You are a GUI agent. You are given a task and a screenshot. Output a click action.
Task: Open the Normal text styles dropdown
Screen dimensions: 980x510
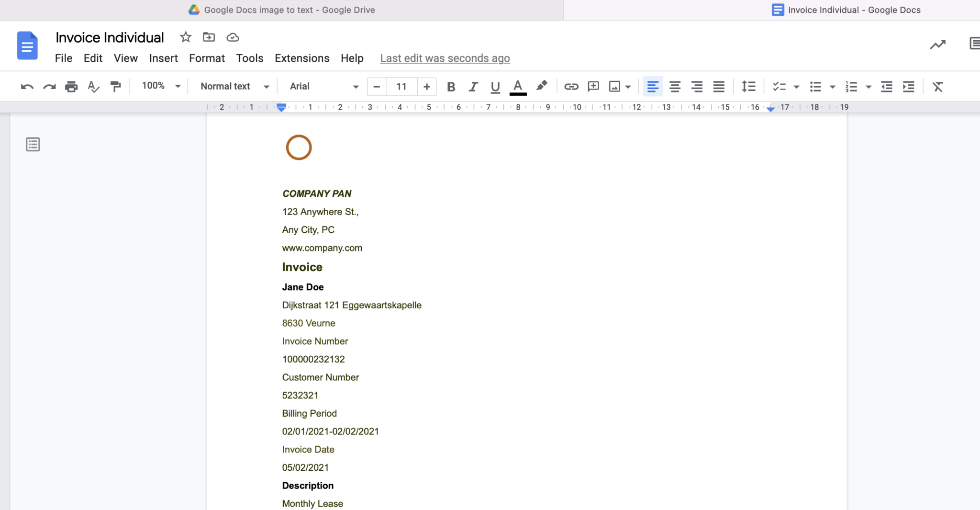[233, 87]
